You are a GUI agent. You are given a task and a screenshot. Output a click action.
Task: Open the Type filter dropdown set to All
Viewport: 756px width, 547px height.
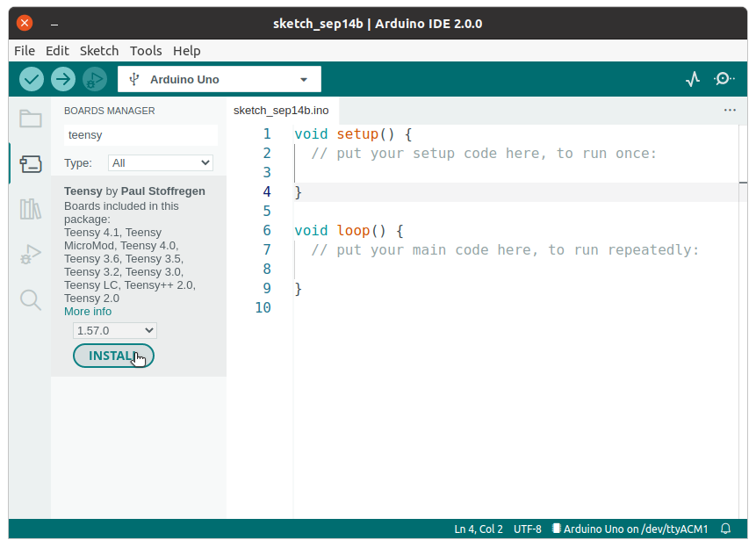pos(160,162)
